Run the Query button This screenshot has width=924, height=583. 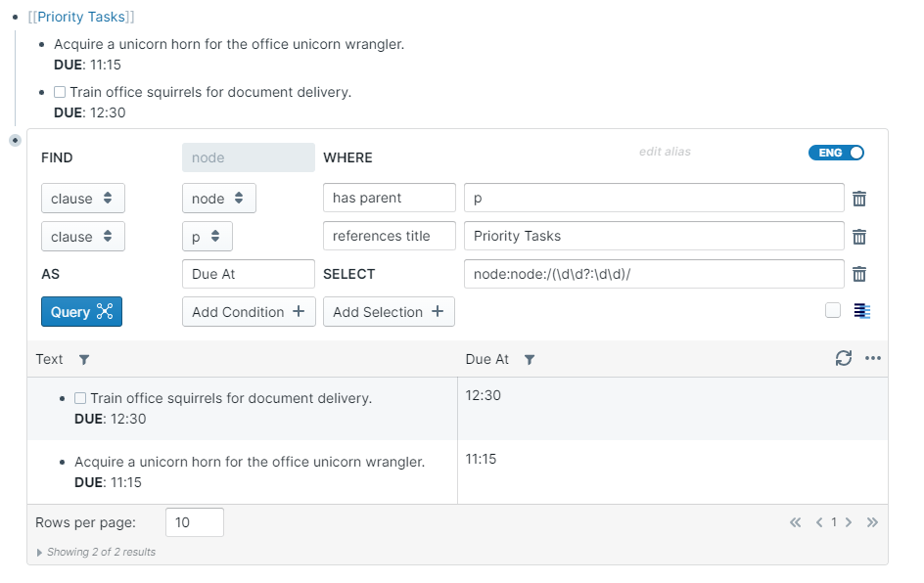81,312
